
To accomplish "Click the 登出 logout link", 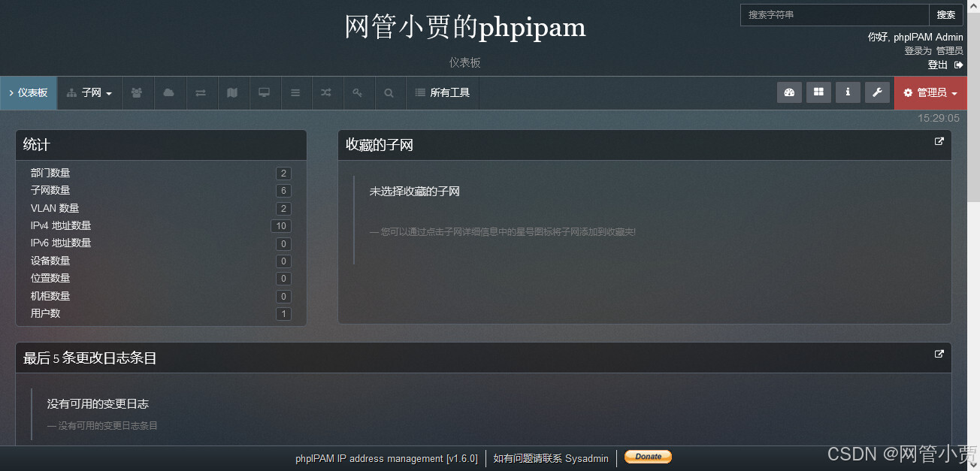I will point(945,65).
